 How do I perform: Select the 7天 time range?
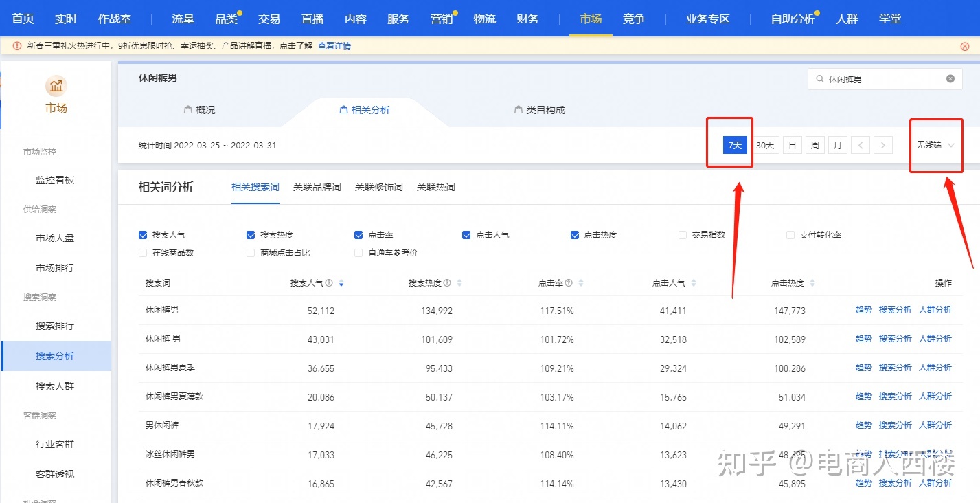(x=735, y=145)
